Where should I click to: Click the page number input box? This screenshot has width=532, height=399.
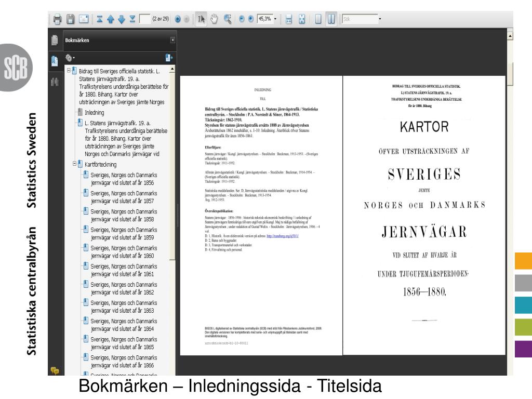145,19
